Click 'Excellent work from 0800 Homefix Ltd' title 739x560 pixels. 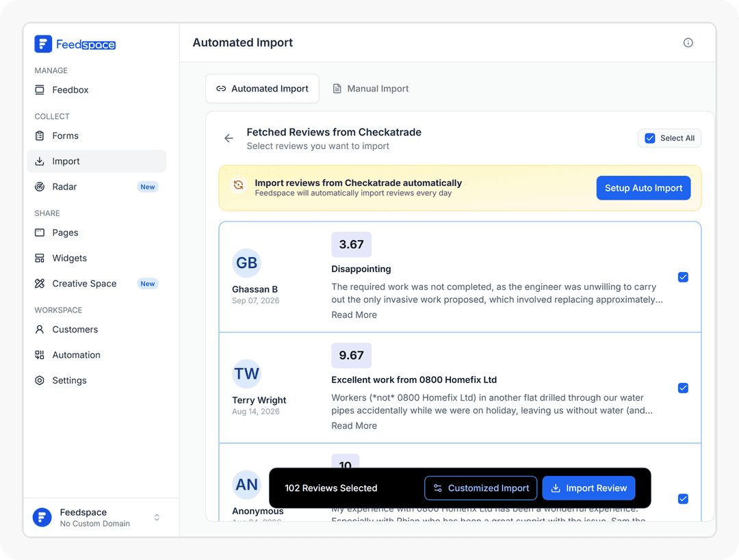(414, 379)
